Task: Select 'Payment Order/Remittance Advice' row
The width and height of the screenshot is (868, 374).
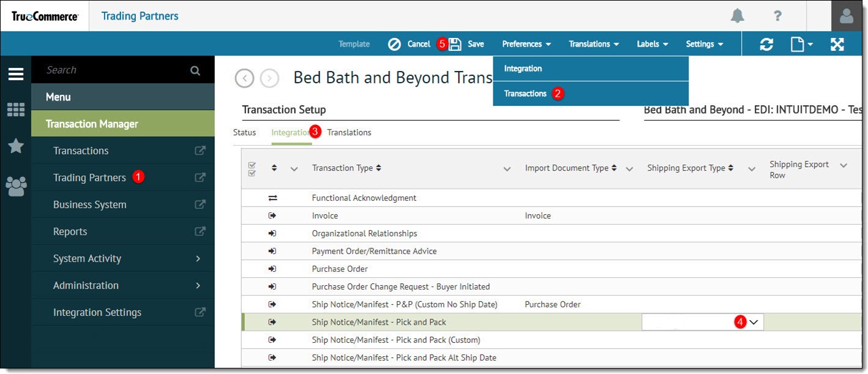Action: click(x=552, y=251)
